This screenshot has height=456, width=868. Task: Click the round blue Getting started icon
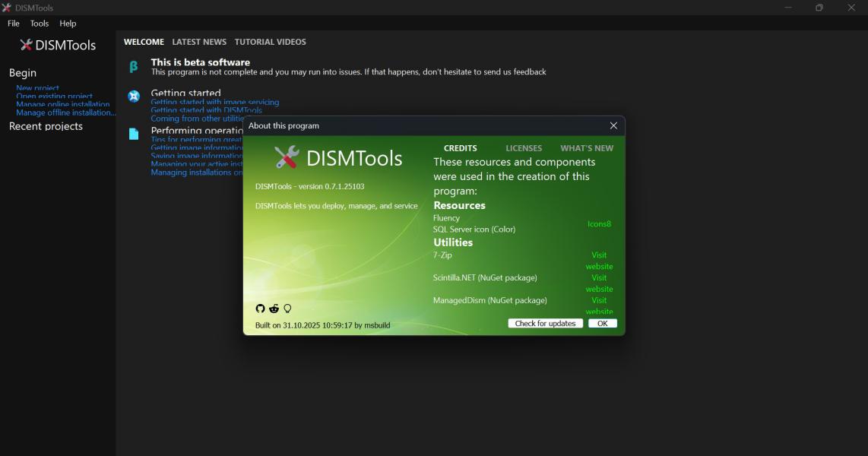pos(134,96)
